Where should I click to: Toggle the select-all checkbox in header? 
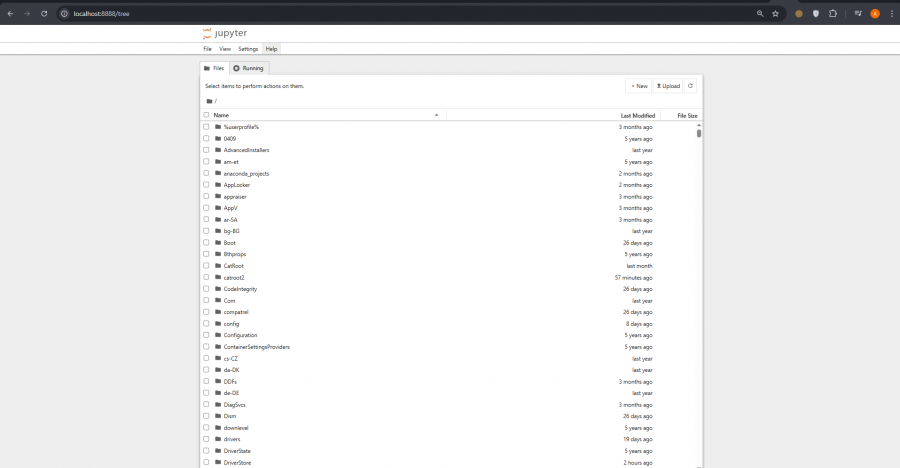(x=207, y=115)
